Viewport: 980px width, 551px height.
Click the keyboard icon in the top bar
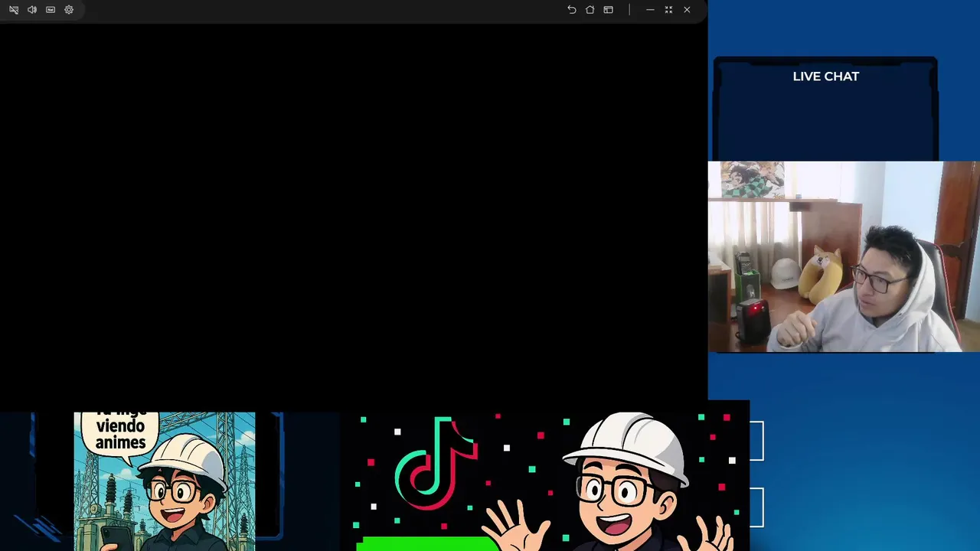tap(51, 10)
